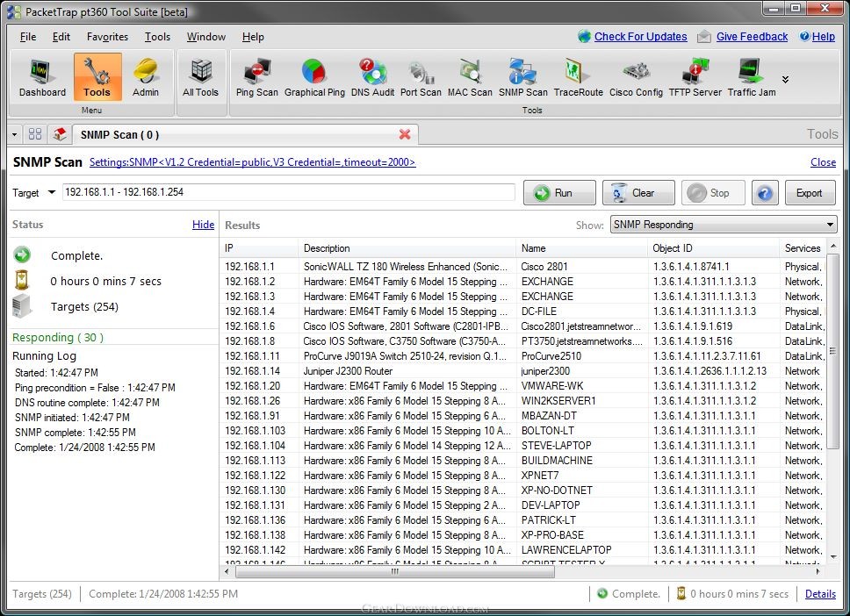The height and width of the screenshot is (616, 850).
Task: Open the Favorites menu
Action: tap(107, 37)
